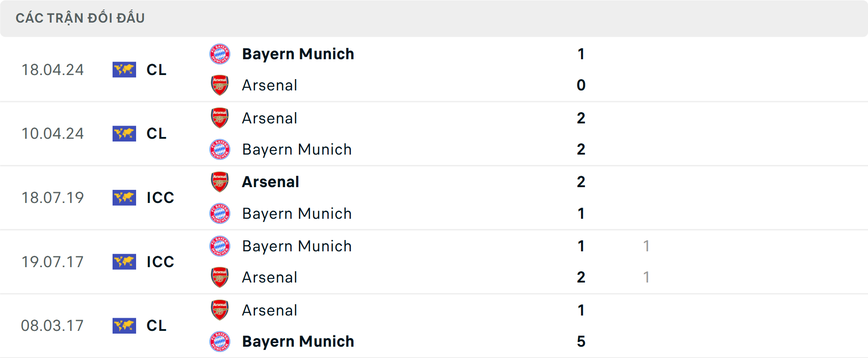Screen dimensions: 868x358
Task: Click the ICC label in the 19.07.17 row
Action: click(x=160, y=262)
